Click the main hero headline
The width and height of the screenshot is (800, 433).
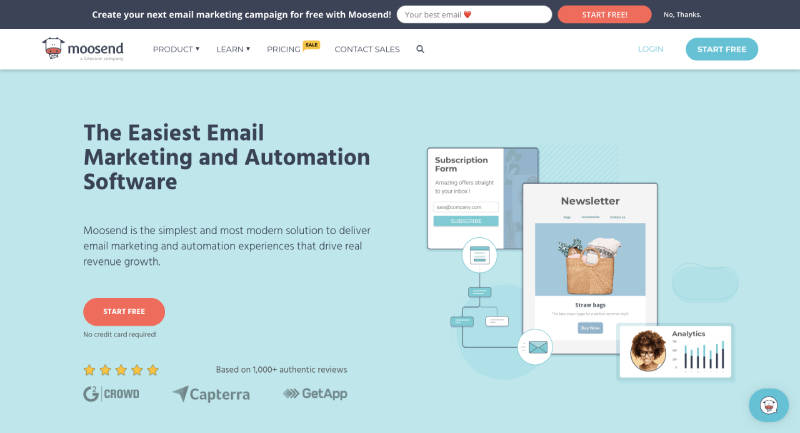[x=227, y=157]
